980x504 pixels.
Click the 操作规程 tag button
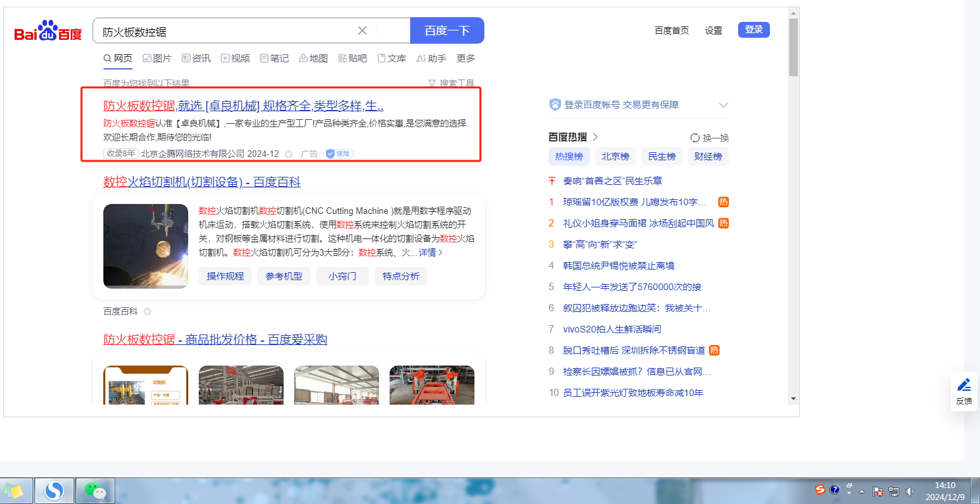225,276
